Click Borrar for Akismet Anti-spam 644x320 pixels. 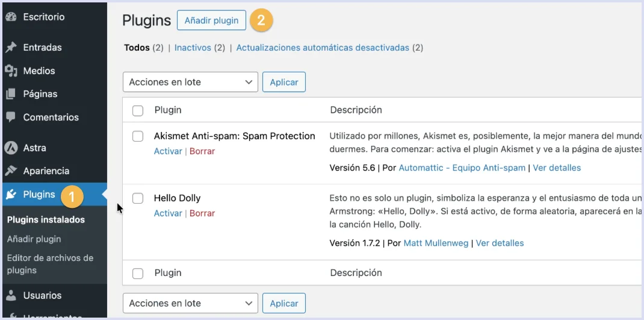coord(202,151)
